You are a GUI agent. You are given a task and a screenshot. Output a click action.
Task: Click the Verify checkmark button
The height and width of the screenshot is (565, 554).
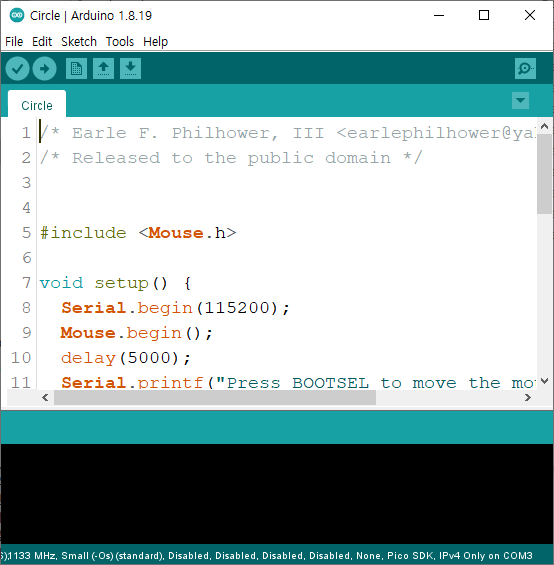(17, 68)
